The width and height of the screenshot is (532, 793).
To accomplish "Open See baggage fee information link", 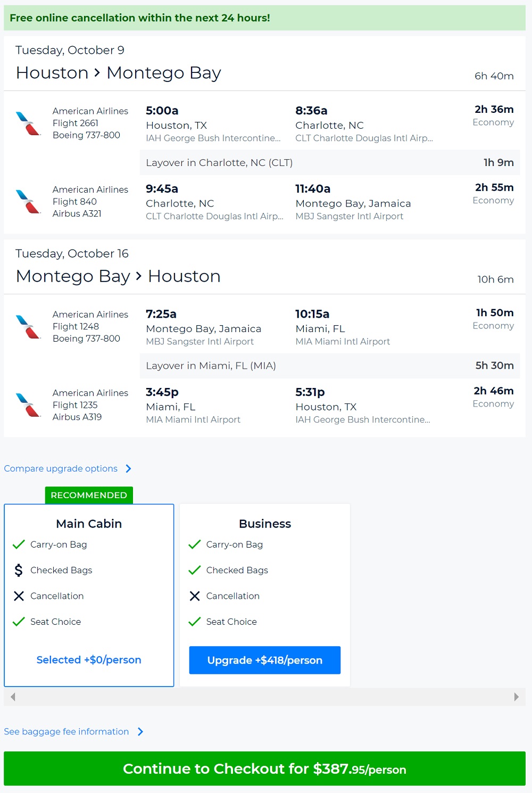I will [66, 732].
